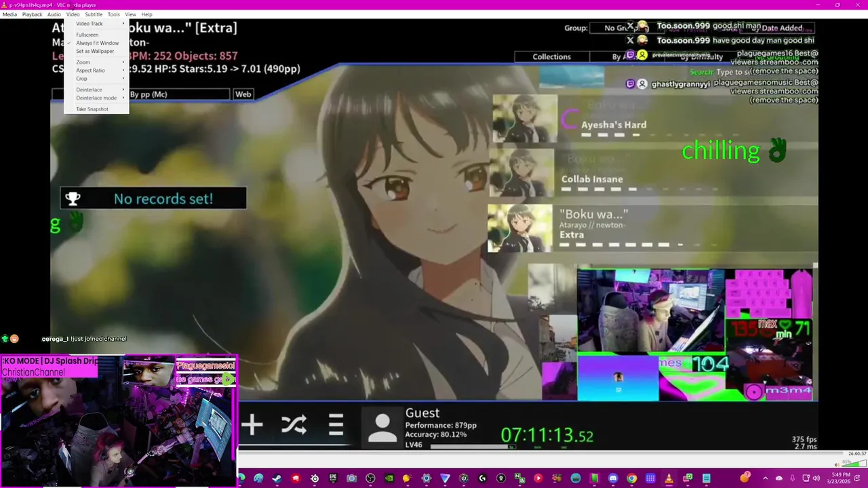
Task: Open the camera app taskbar icon
Action: 352,479
